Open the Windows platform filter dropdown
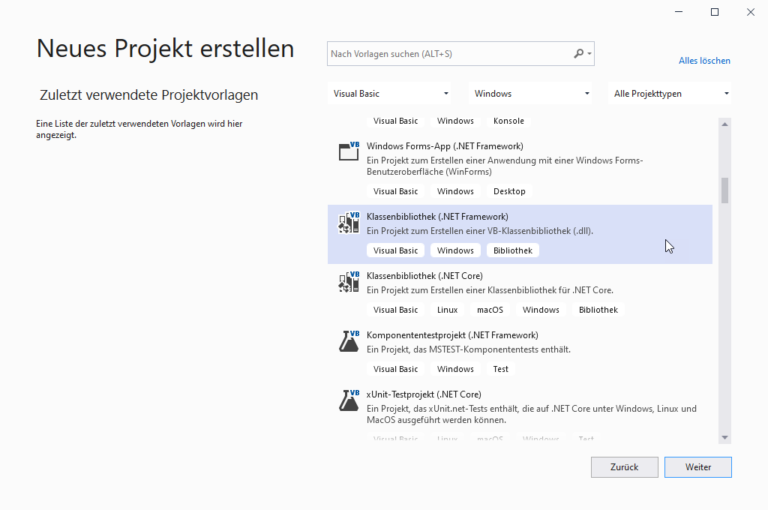Image resolution: width=768 pixels, height=510 pixels. coord(530,94)
